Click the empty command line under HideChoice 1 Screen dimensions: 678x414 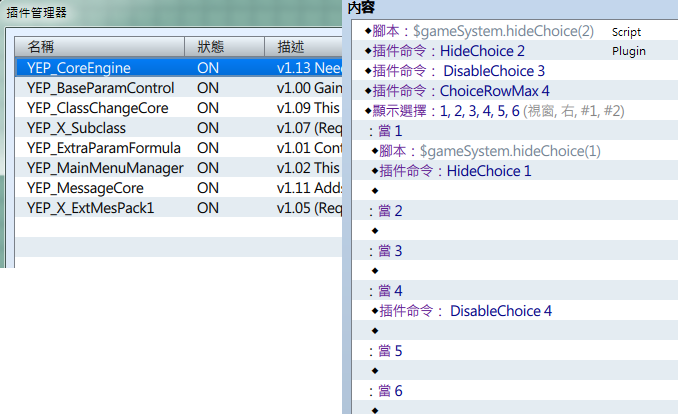tap(515, 191)
